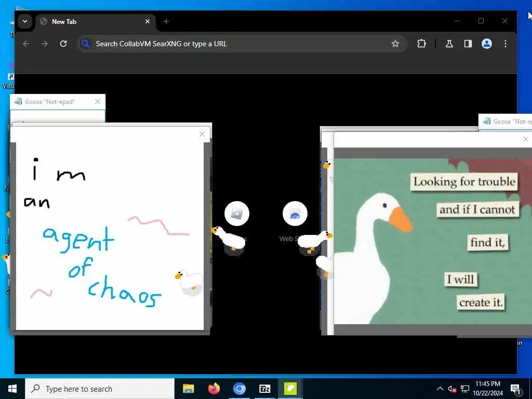532x399 pixels.
Task: Open Chrome Extensions puzzle menu
Action: 421,44
